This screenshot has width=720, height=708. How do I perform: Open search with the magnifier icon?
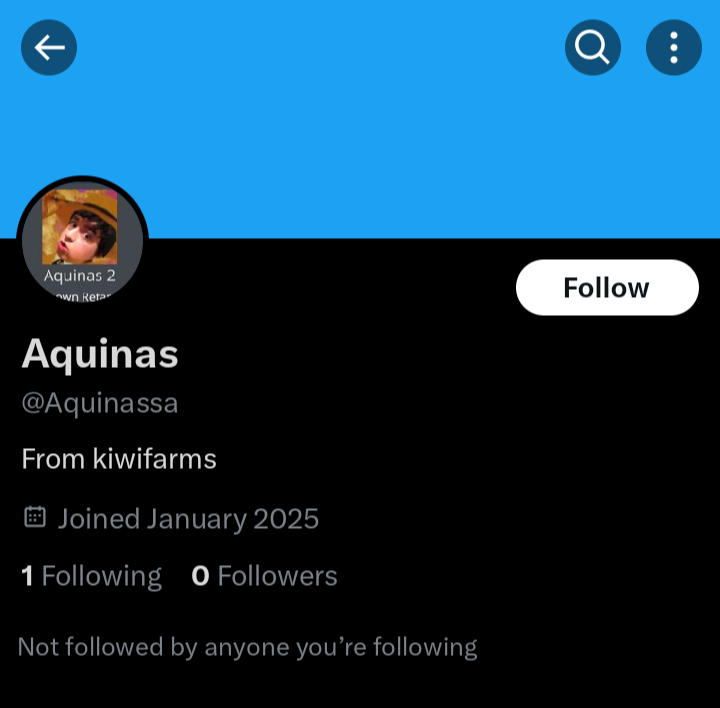(592, 47)
